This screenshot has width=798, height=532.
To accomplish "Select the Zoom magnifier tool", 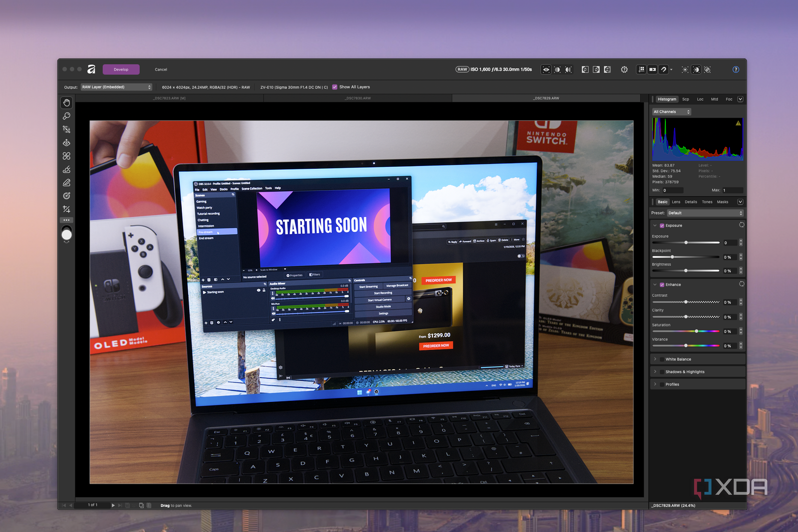I will click(x=67, y=116).
